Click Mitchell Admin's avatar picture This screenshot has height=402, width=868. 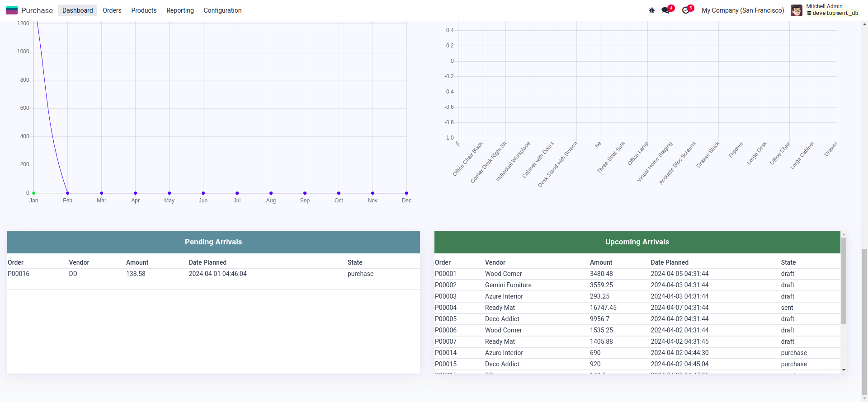coord(796,10)
